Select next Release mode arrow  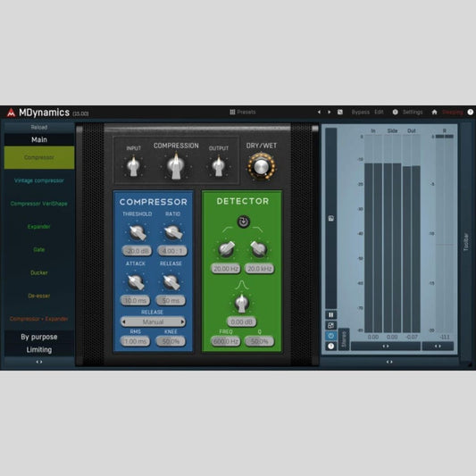[x=182, y=322]
